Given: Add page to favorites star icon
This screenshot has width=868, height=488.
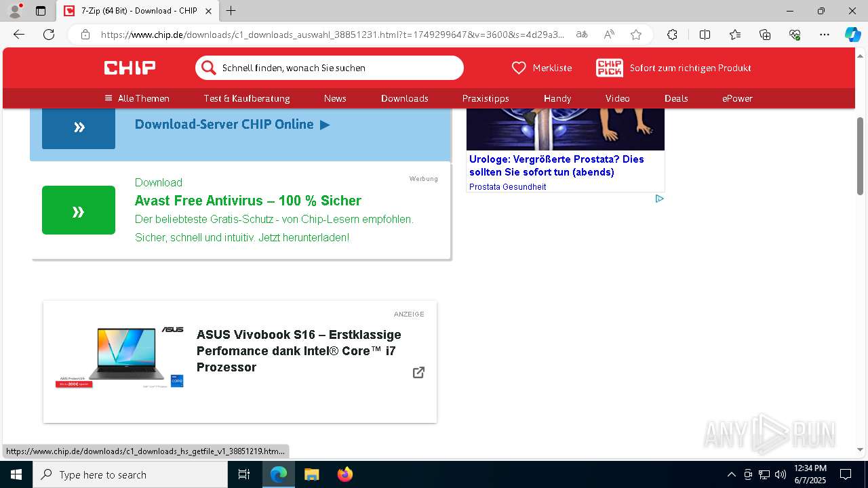Looking at the screenshot, I should 636,35.
